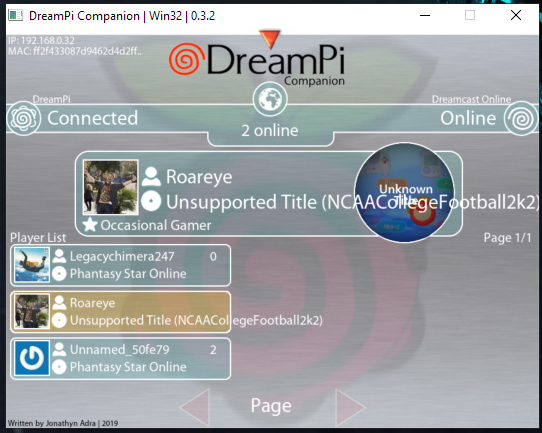
Task: Click the DreamPi swirl icon beside Connected
Action: (24, 118)
